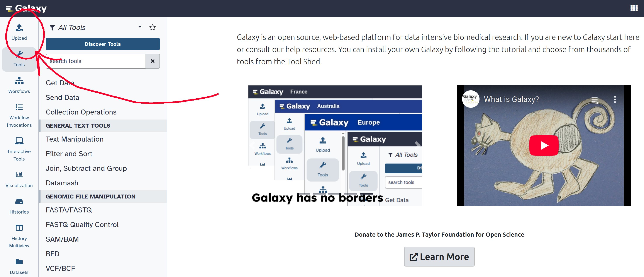644x277 pixels.
Task: Expand the FASTA/FASTQ tool section
Action: (69, 210)
